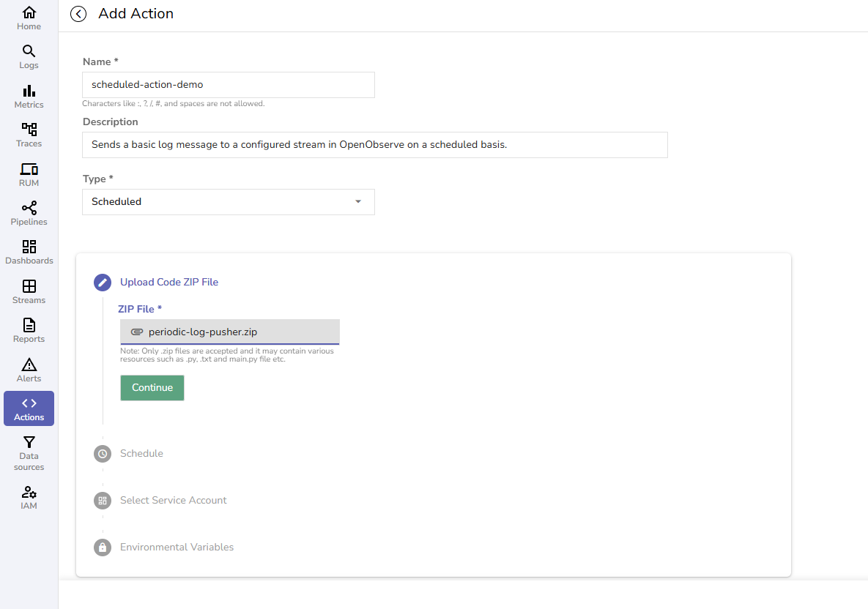Expand the Select Service Account step

click(173, 500)
